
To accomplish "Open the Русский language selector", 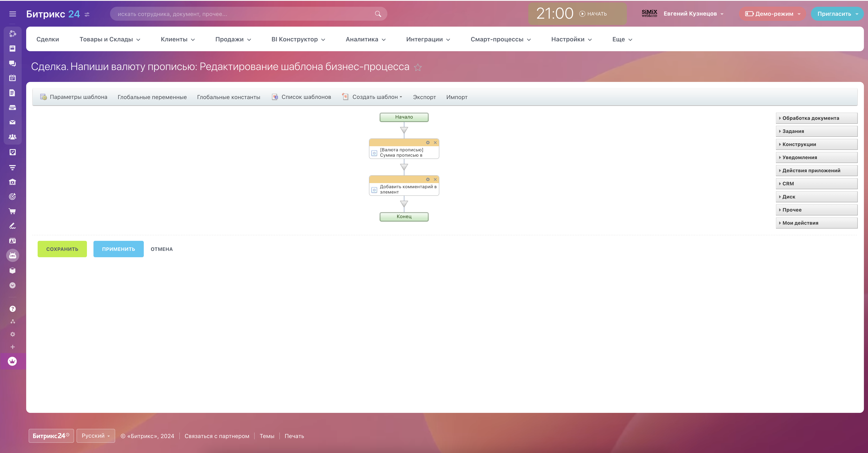I will click(x=95, y=436).
